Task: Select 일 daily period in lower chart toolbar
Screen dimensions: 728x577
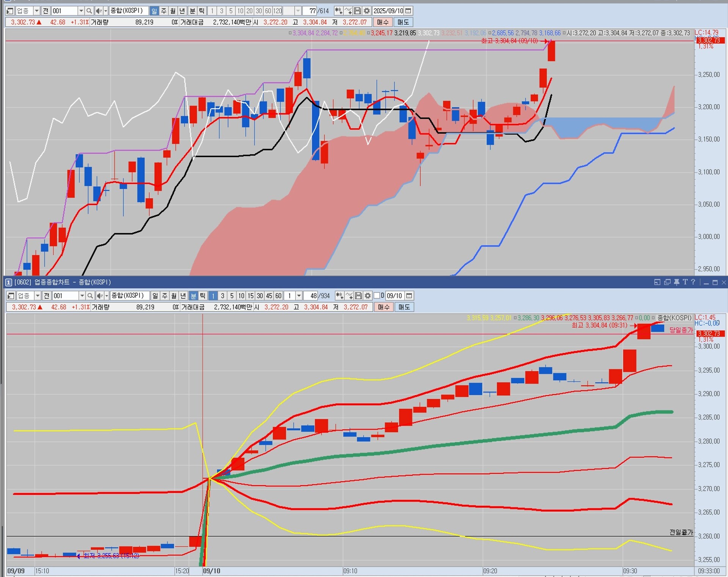Action: [155, 296]
